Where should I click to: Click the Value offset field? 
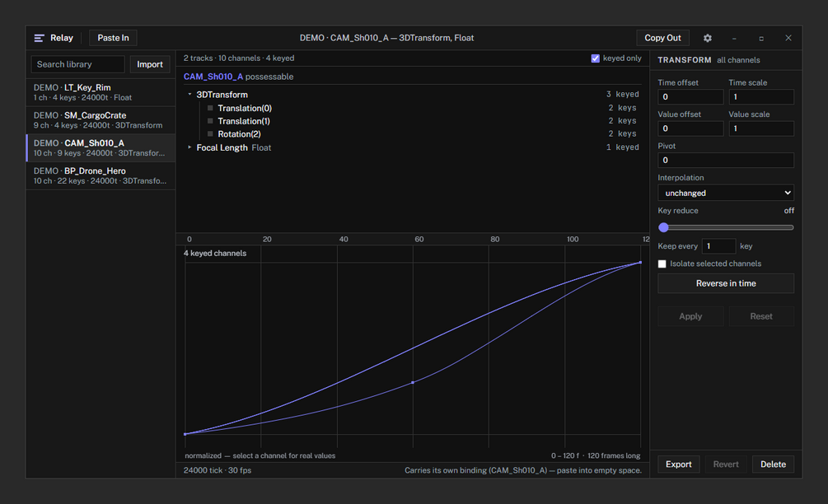click(x=690, y=128)
